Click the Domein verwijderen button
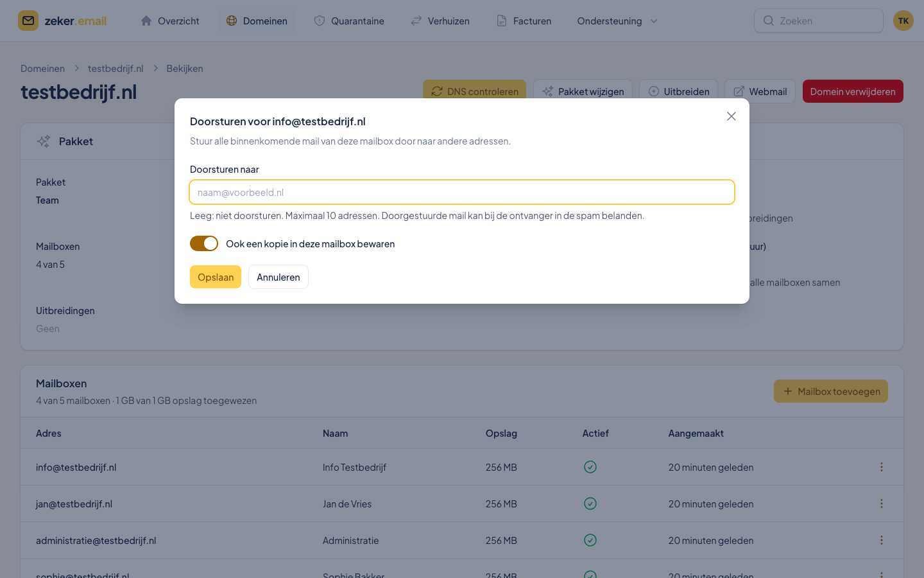924x578 pixels. click(853, 91)
